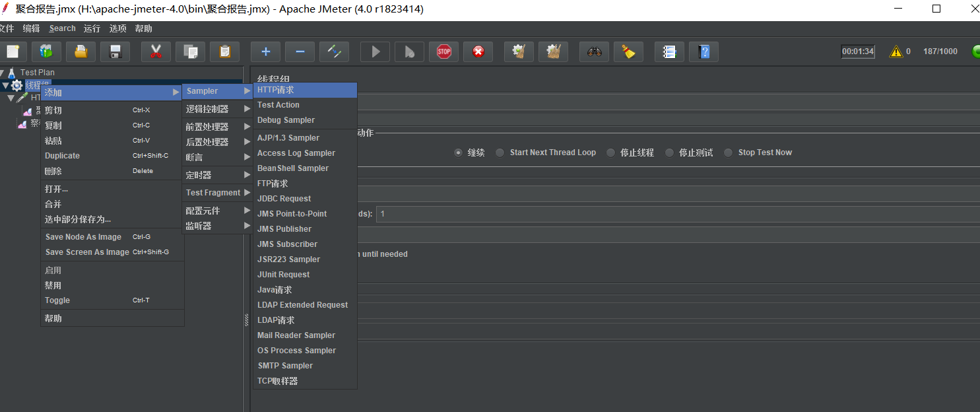Image resolution: width=980 pixels, height=412 pixels.
Task: Open Search with binoculars icon
Action: [x=594, y=51]
